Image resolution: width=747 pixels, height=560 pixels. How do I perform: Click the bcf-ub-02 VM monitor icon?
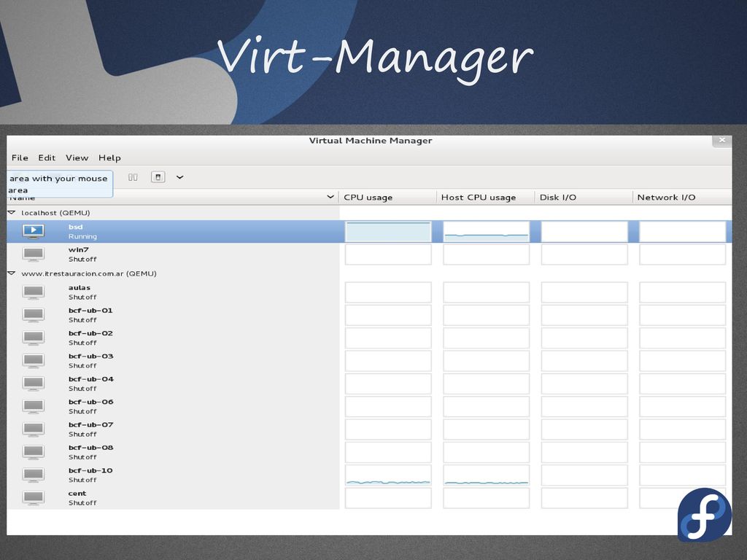(34, 338)
